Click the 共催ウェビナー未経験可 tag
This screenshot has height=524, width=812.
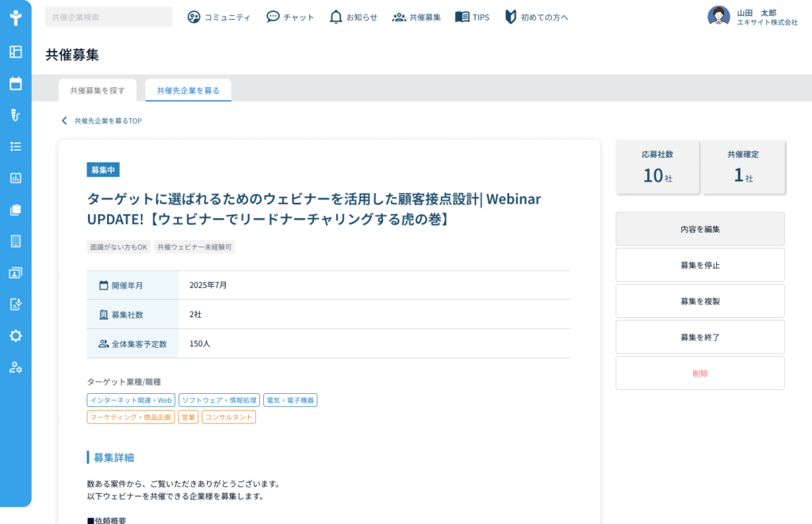coord(194,247)
